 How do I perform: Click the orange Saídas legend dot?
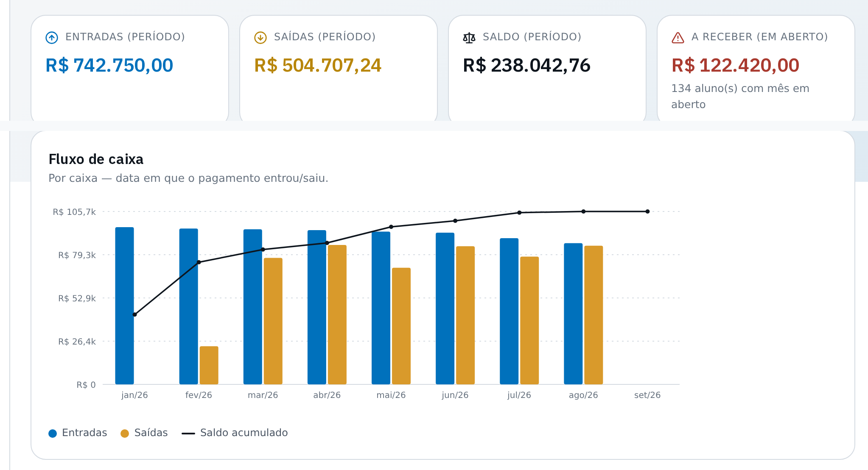coord(125,433)
